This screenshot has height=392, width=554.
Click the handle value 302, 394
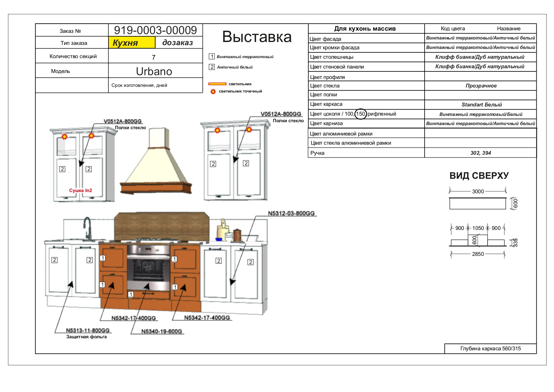480,153
